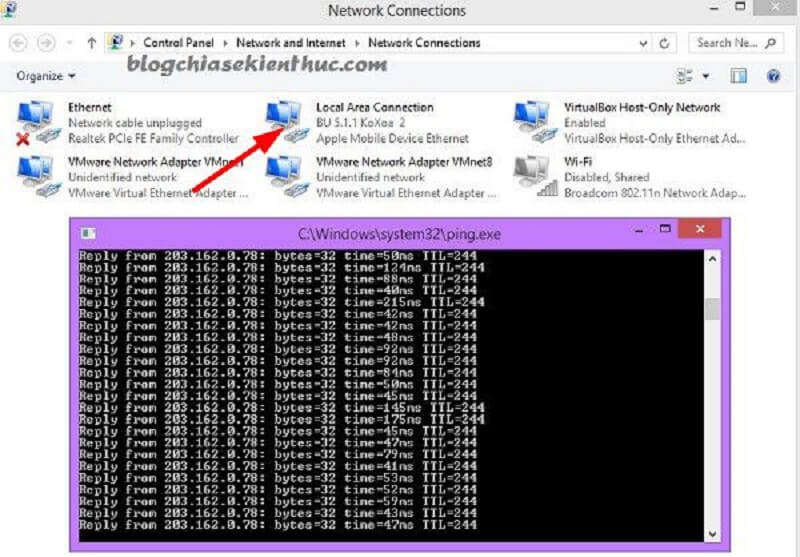This screenshot has height=557, width=800.
Task: Click 'Network cable unplugged' status text
Action: (x=135, y=123)
